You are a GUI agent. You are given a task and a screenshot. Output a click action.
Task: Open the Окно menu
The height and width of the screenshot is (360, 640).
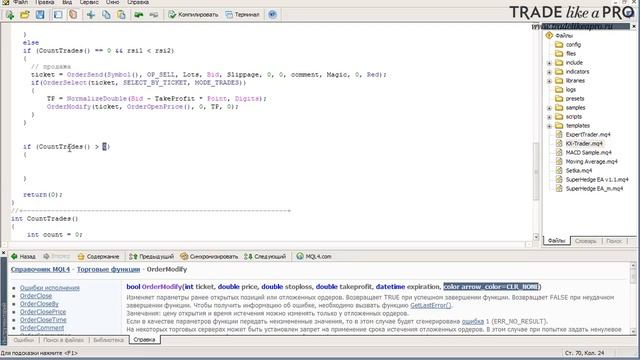point(112,2)
